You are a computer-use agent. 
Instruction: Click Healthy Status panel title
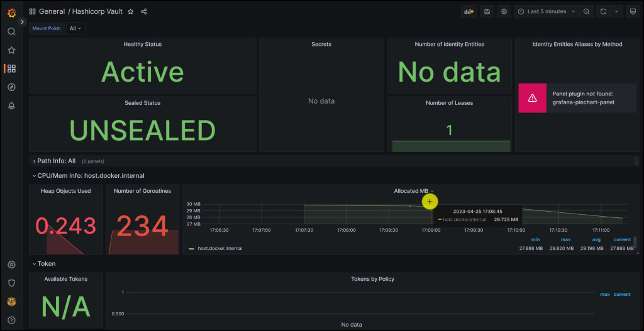[143, 44]
